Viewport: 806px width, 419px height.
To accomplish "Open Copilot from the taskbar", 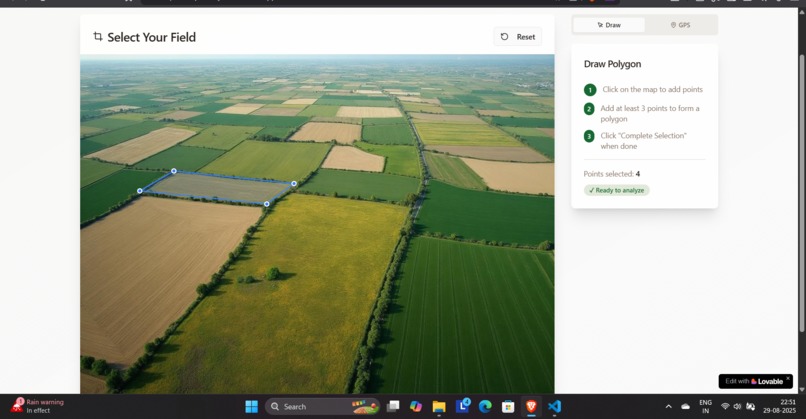I will point(416,407).
